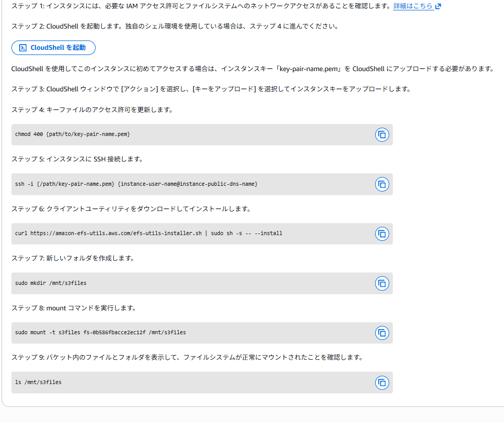Click the ステップ 2 CloudShell instruction text
The width and height of the screenshot is (504, 423).
click(x=175, y=26)
